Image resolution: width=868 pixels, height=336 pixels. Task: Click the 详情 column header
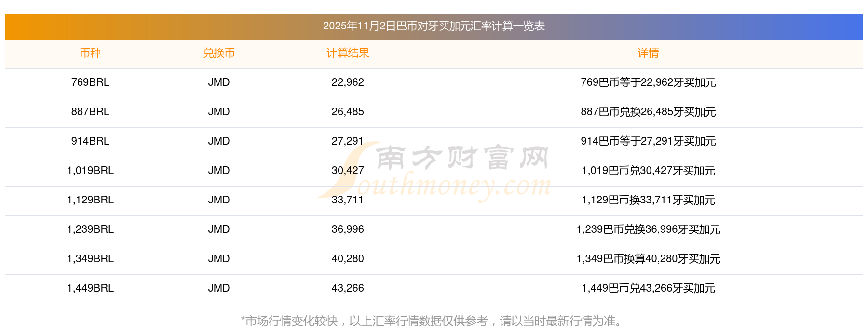point(648,54)
